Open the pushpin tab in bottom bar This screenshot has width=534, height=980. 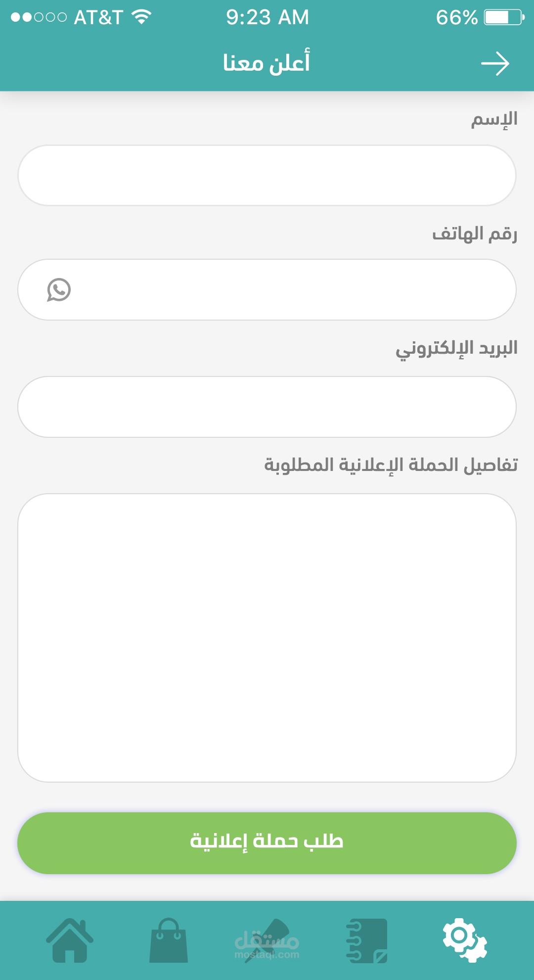(x=267, y=940)
